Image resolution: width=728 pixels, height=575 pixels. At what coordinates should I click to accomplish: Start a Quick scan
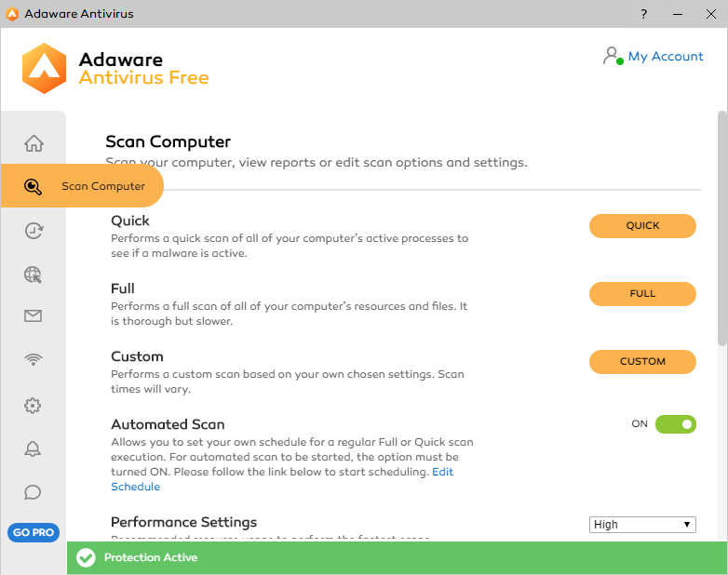coord(642,226)
